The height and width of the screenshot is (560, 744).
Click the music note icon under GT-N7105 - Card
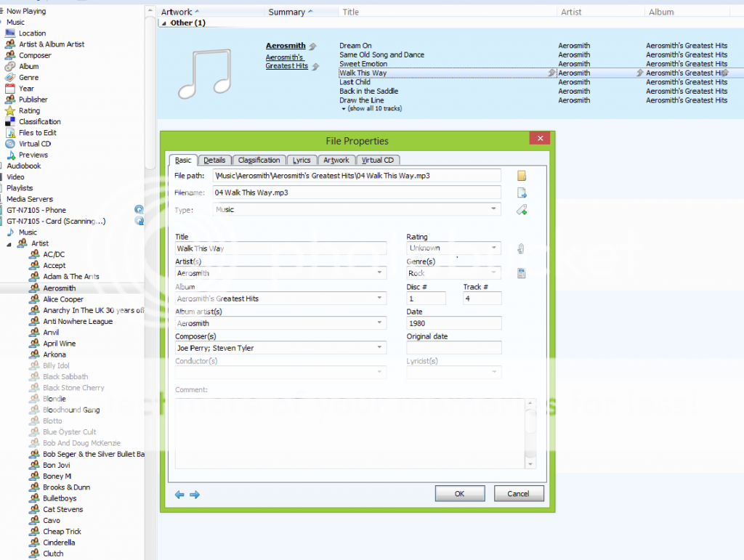pos(10,232)
